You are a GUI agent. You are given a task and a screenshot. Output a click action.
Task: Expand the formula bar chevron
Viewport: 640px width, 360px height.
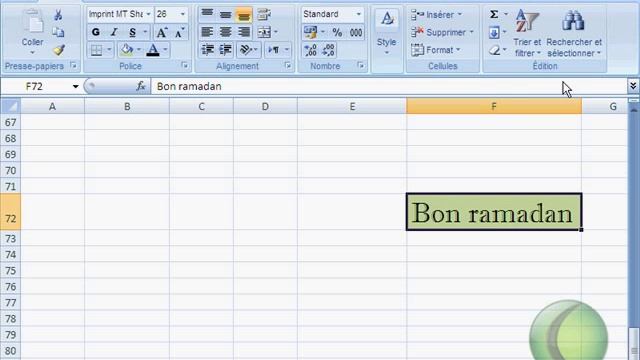click(x=633, y=86)
